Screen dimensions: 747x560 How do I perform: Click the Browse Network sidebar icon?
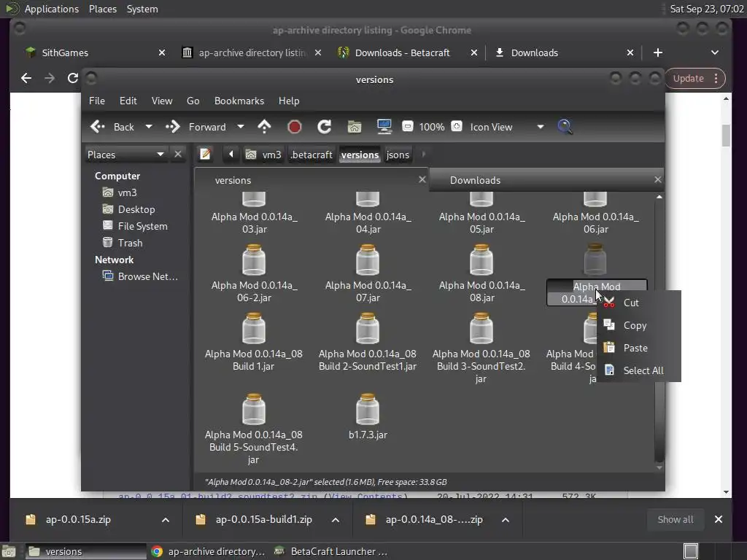108,276
